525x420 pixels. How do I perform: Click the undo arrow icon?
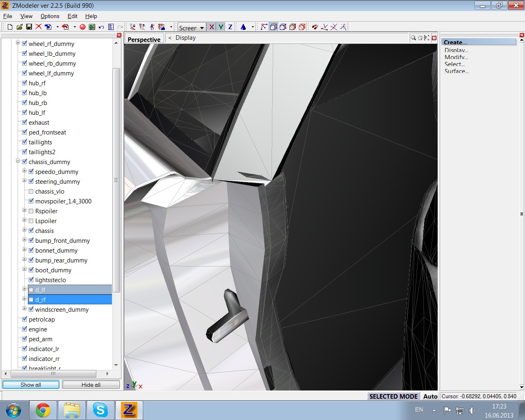click(x=101, y=27)
